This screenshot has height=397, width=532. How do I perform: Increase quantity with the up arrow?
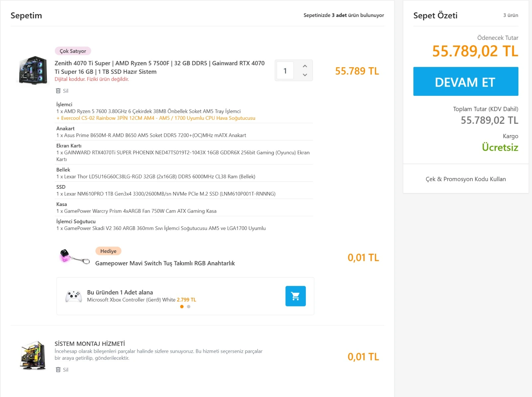[305, 66]
